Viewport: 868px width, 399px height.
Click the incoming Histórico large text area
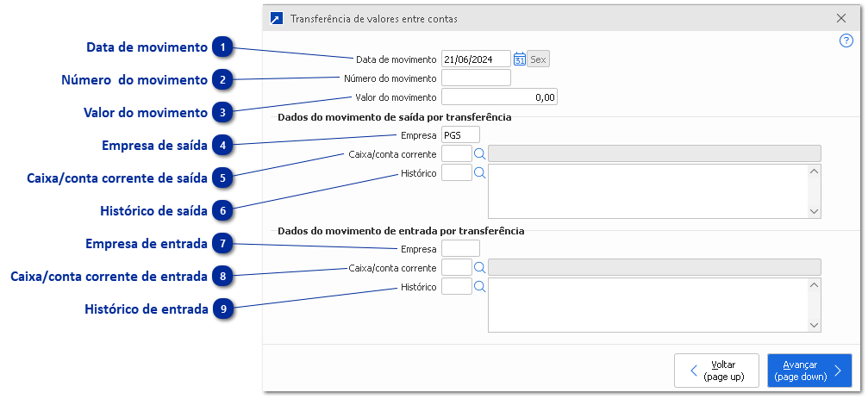[x=647, y=305]
